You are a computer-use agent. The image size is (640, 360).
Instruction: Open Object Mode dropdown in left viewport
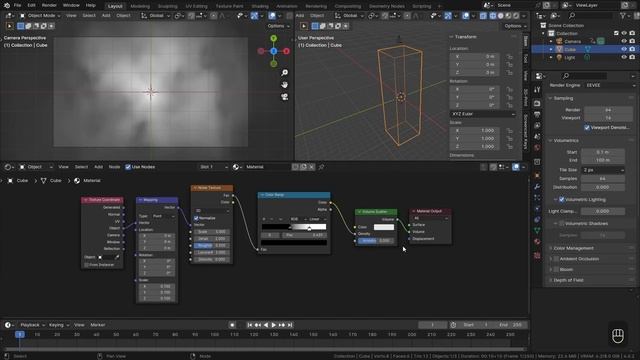(x=40, y=16)
